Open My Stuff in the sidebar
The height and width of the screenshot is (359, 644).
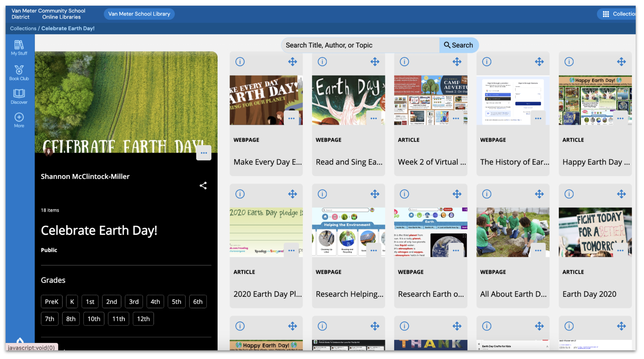click(x=19, y=48)
